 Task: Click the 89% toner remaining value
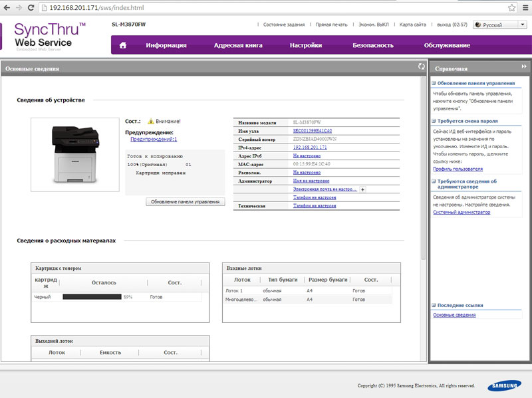(128, 297)
